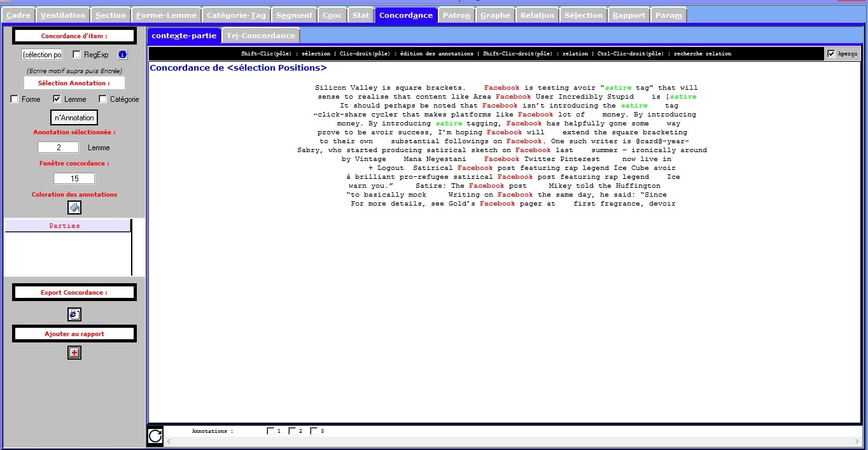Click the 'Concordance d'item :' label box

(x=74, y=36)
